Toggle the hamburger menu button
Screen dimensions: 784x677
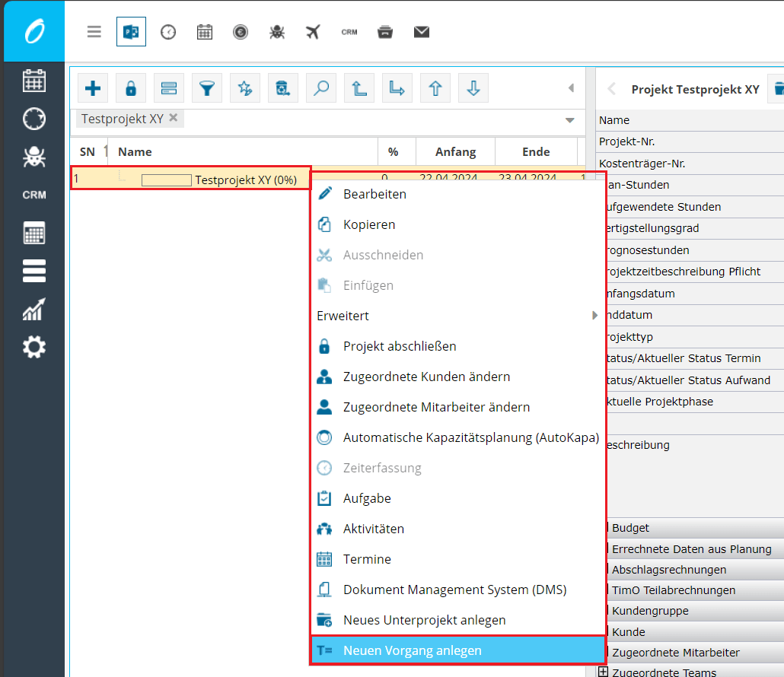click(x=94, y=32)
